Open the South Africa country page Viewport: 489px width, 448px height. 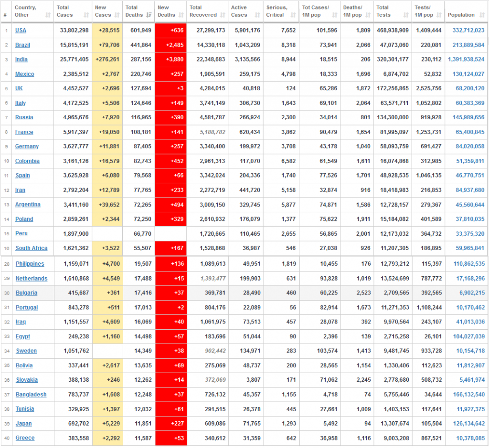coord(31,248)
